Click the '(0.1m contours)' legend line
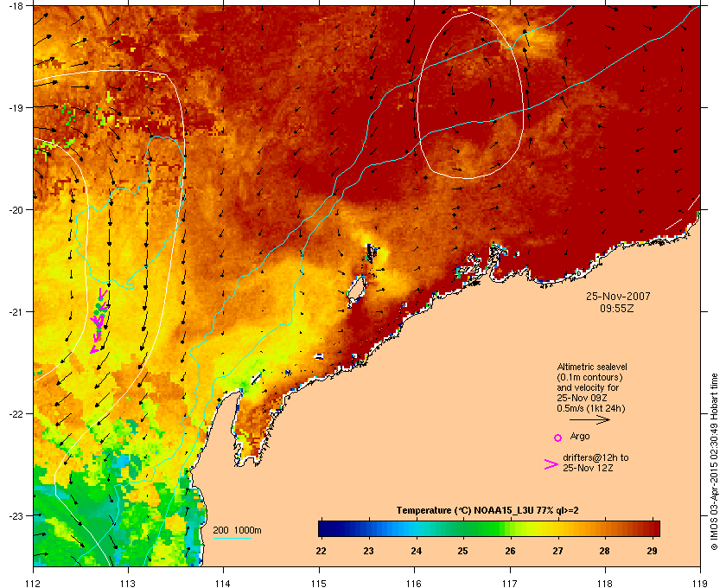Image resolution: width=726 pixels, height=588 pixels. (x=589, y=377)
